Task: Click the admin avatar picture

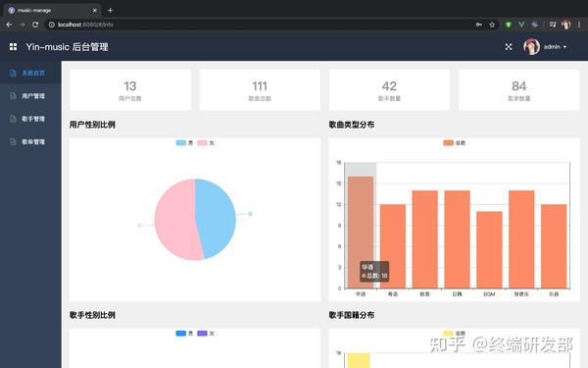Action: (531, 47)
